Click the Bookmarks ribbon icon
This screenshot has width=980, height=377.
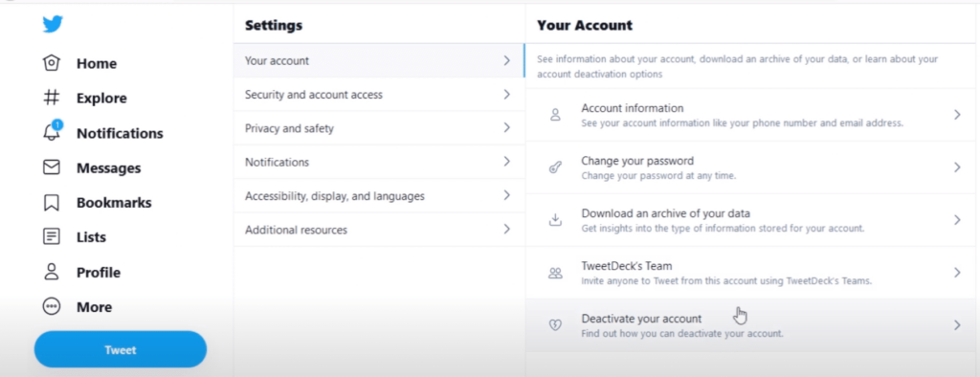(52, 203)
